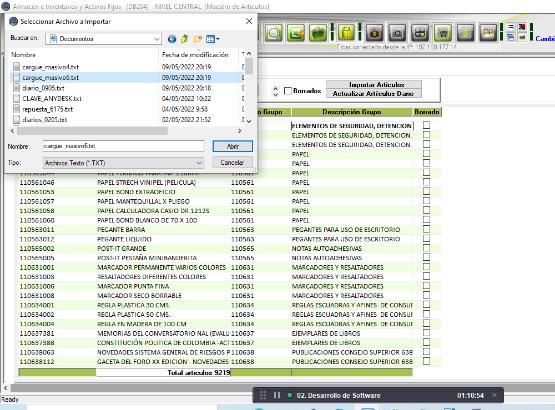Open the green basket toolbar icon

click(317, 33)
